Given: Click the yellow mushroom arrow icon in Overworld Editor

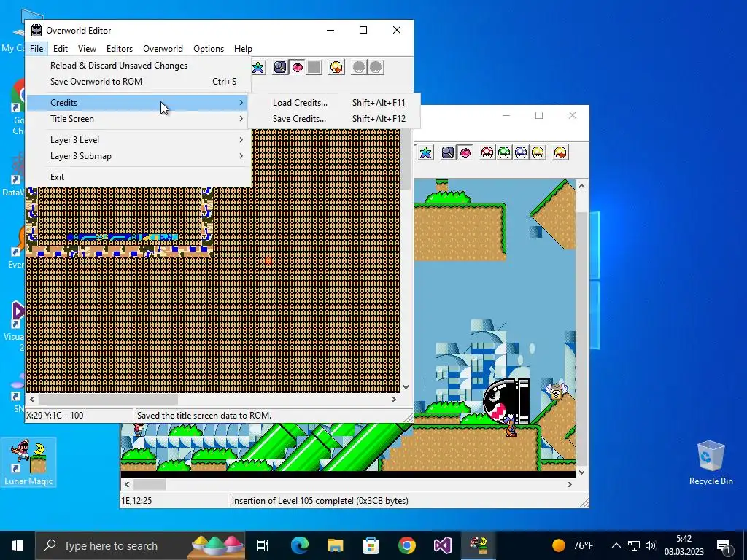Looking at the screenshot, I should 336,67.
